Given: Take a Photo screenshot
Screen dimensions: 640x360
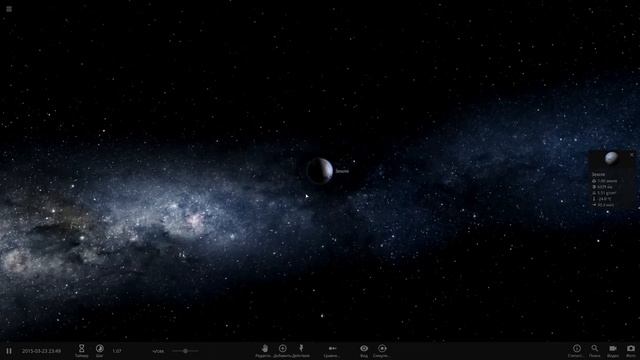Looking at the screenshot, I should tap(631, 350).
